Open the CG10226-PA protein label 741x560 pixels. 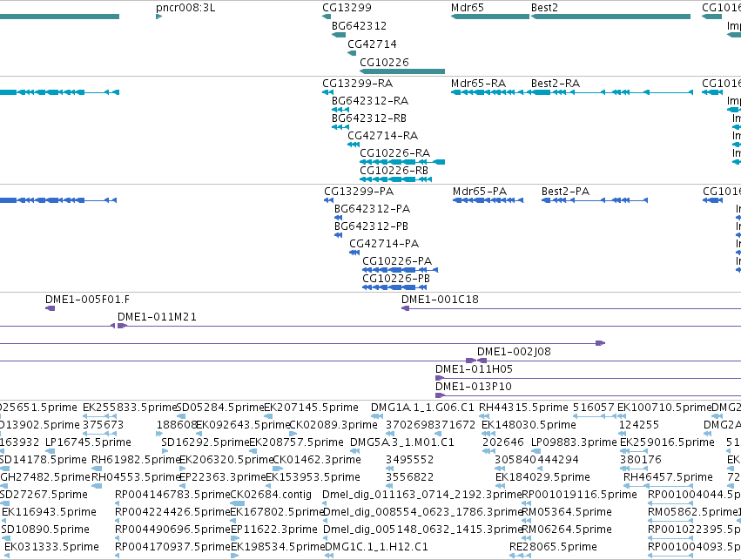[x=397, y=261]
